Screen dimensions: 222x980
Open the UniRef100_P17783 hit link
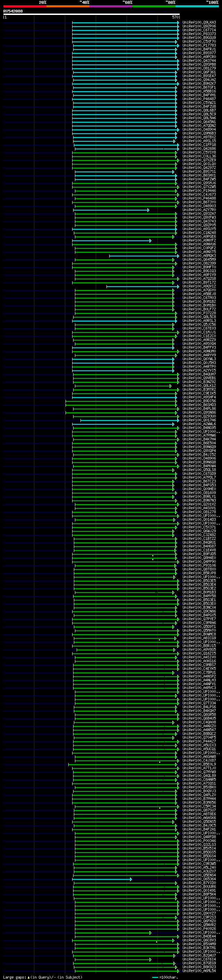[x=199, y=45]
